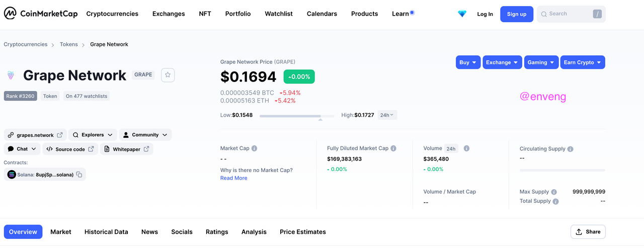Switch to the Historical Data tab
The image size is (644, 248).
[106, 232]
